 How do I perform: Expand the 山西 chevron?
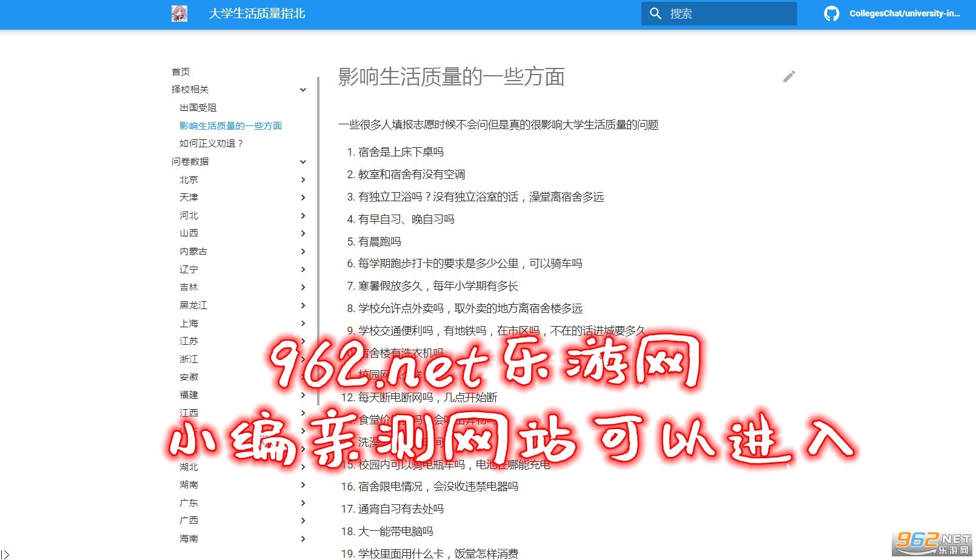pos(303,233)
